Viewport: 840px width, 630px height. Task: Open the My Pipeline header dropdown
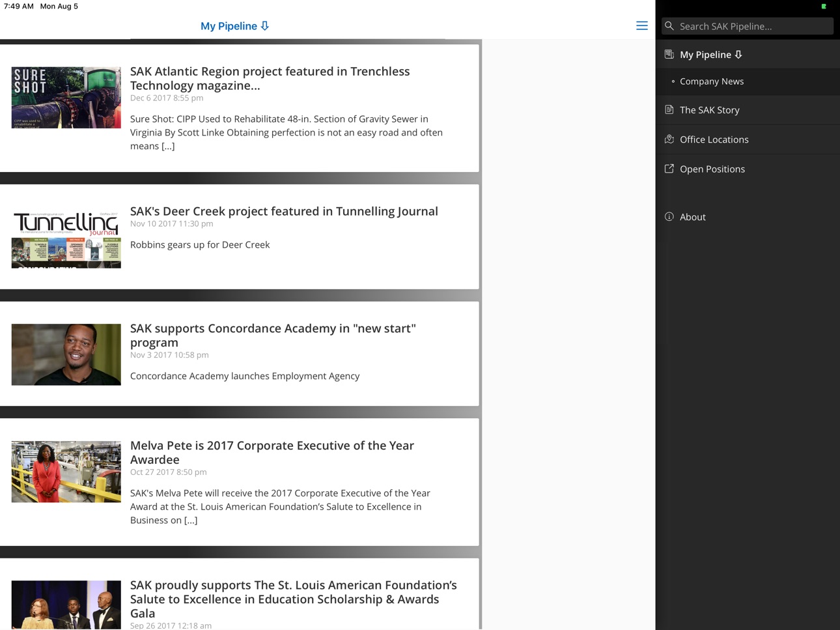coord(234,26)
